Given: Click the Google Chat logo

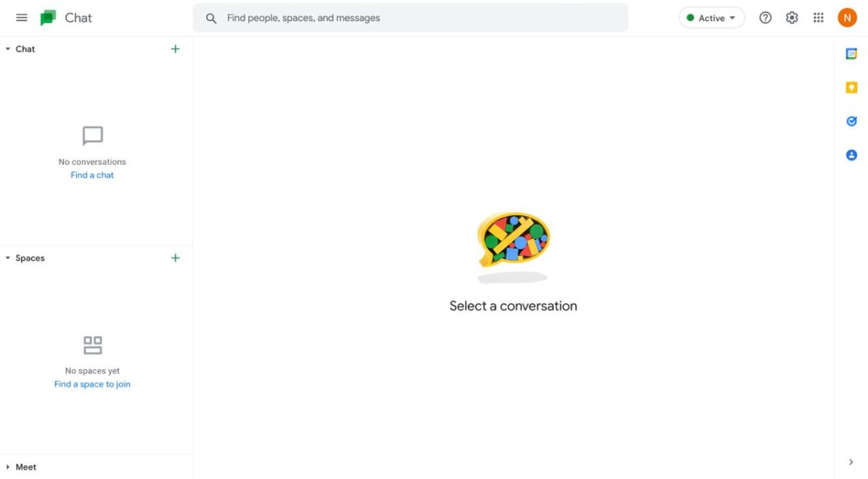Looking at the screenshot, I should click(48, 18).
